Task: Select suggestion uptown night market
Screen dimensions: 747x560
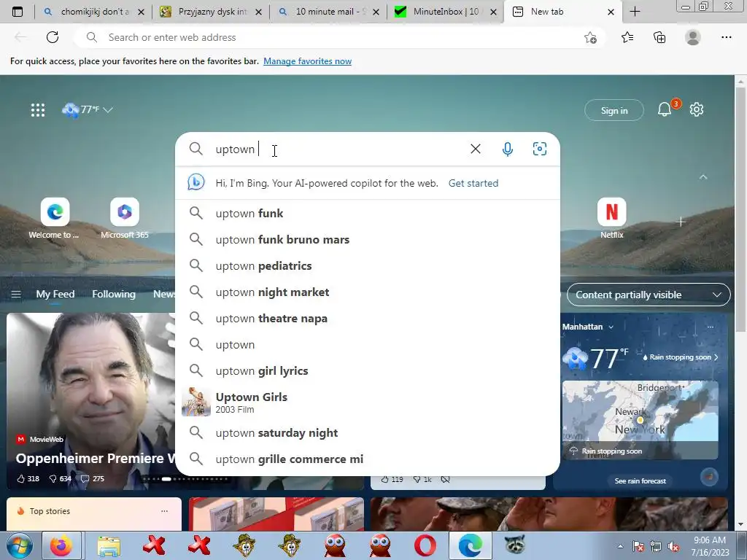Action: tap(368, 292)
